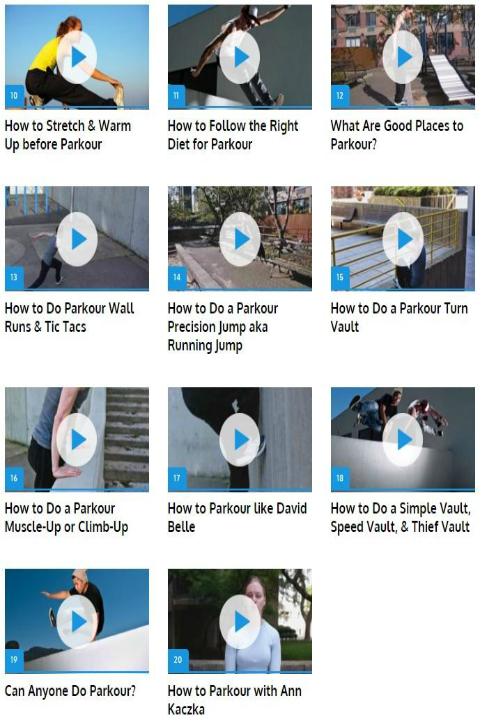Screen dimensions: 480x720
Task: Play the Simple Vault, Speed Vault video
Action: pyautogui.click(x=403, y=439)
